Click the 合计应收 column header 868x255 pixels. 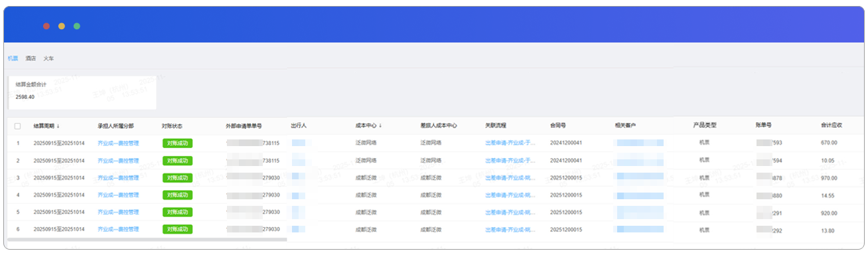832,126
